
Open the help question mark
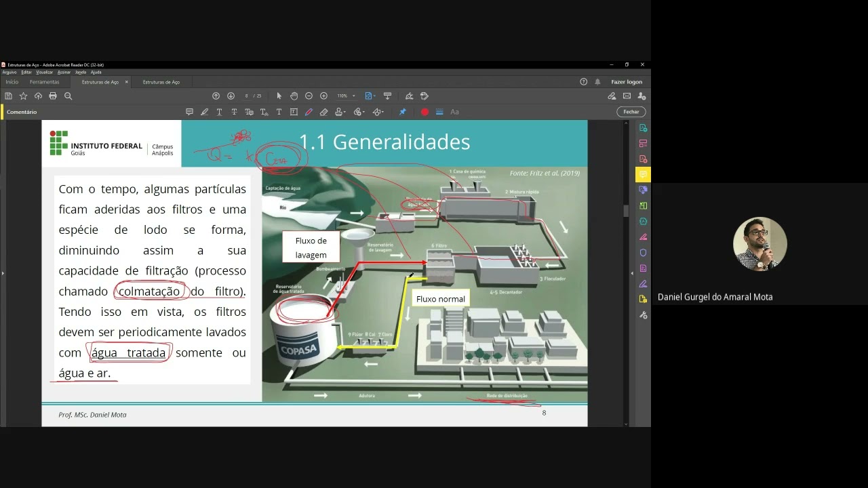(x=583, y=81)
